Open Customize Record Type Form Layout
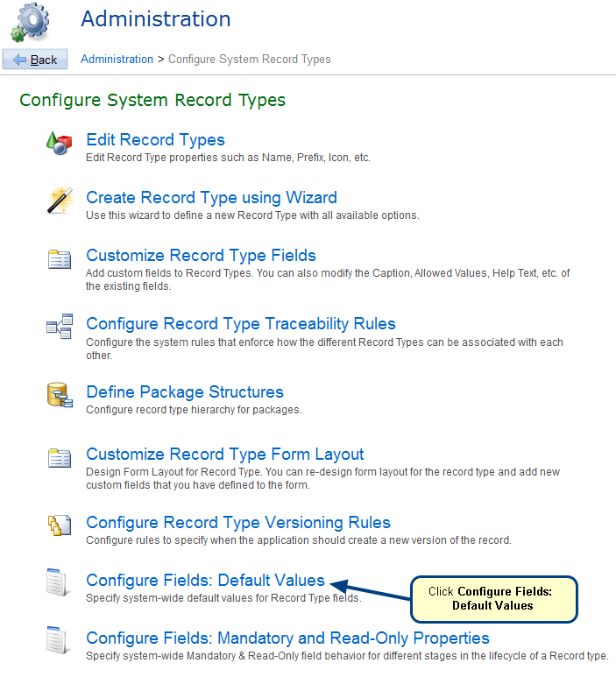The width and height of the screenshot is (616, 684). click(x=224, y=455)
